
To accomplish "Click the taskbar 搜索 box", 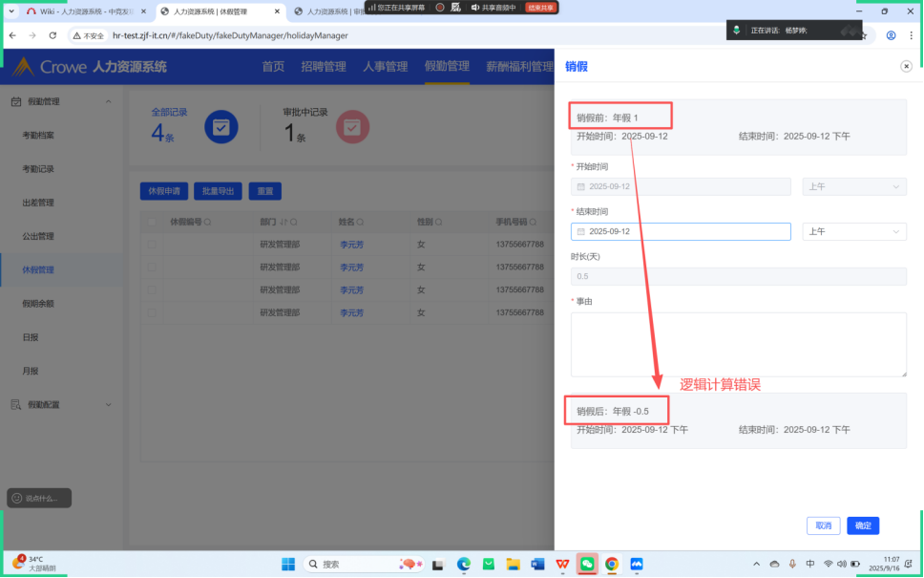I will click(x=365, y=564).
